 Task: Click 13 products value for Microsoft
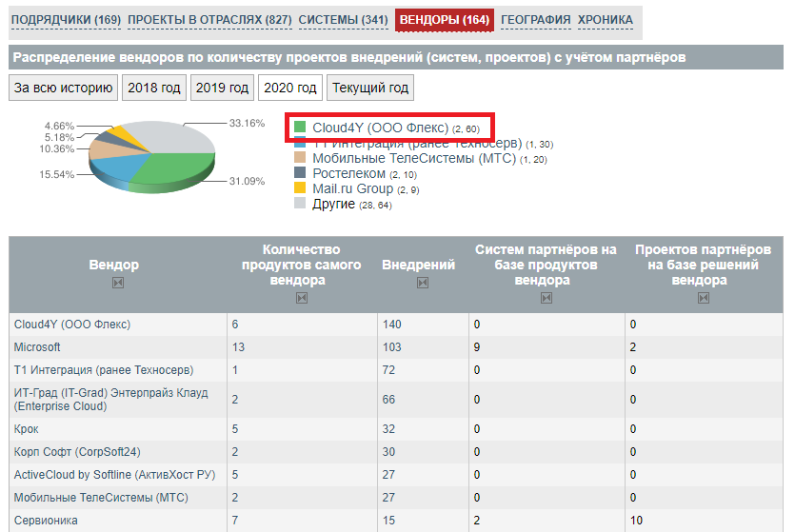(x=238, y=347)
